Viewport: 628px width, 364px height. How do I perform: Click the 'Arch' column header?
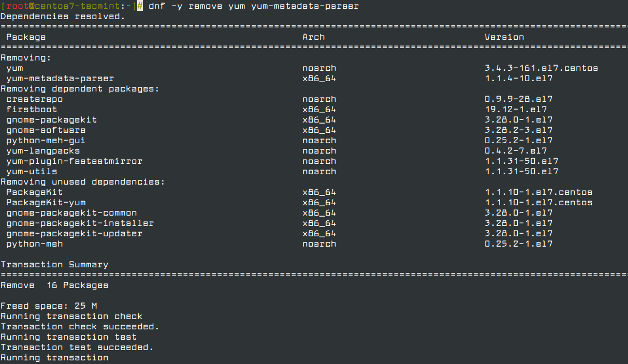(314, 37)
